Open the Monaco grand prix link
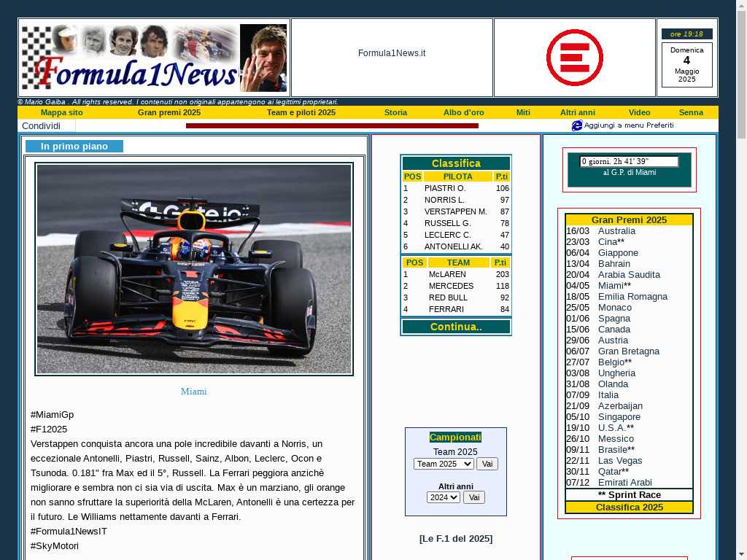The height and width of the screenshot is (560, 747). [x=614, y=308]
